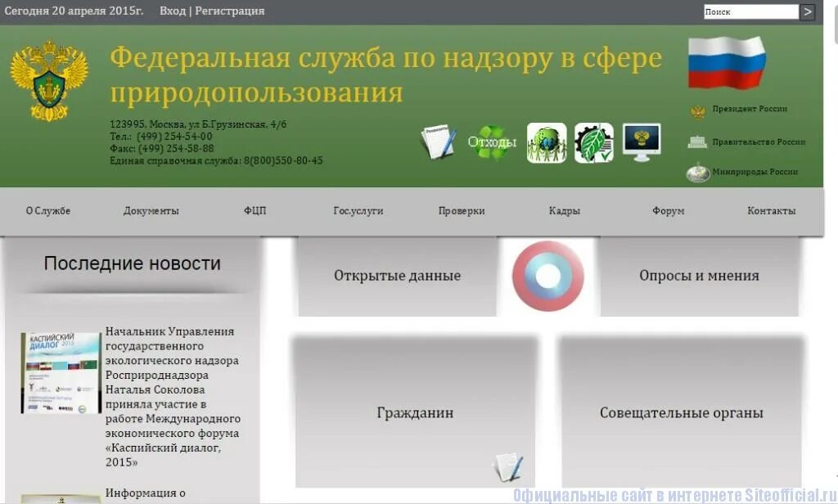Open the Минприроды России link
This screenshot has height=504, width=838.
tap(755, 172)
